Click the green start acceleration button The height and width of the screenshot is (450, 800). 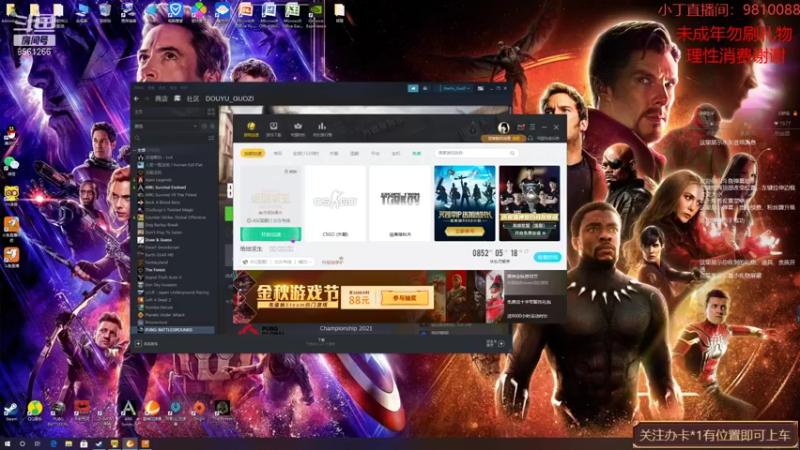(270, 234)
